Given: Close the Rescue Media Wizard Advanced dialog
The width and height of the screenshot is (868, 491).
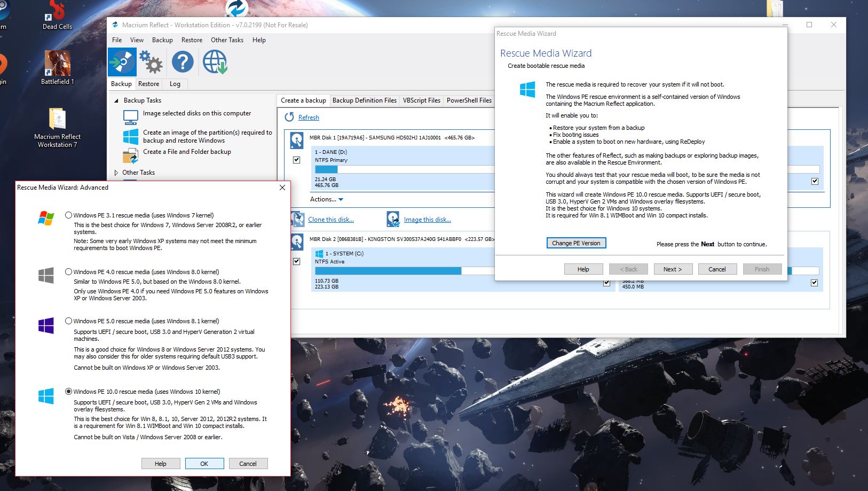Looking at the screenshot, I should tap(282, 188).
